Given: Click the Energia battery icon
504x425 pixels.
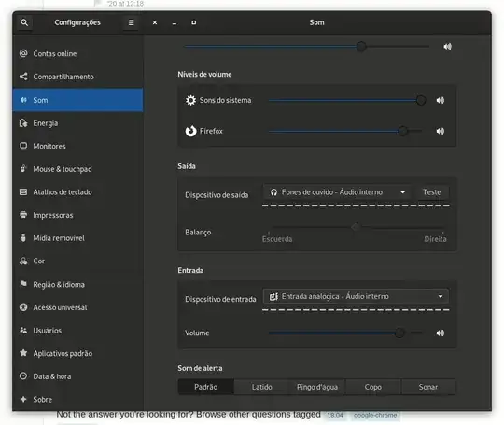Looking at the screenshot, I should tap(23, 123).
